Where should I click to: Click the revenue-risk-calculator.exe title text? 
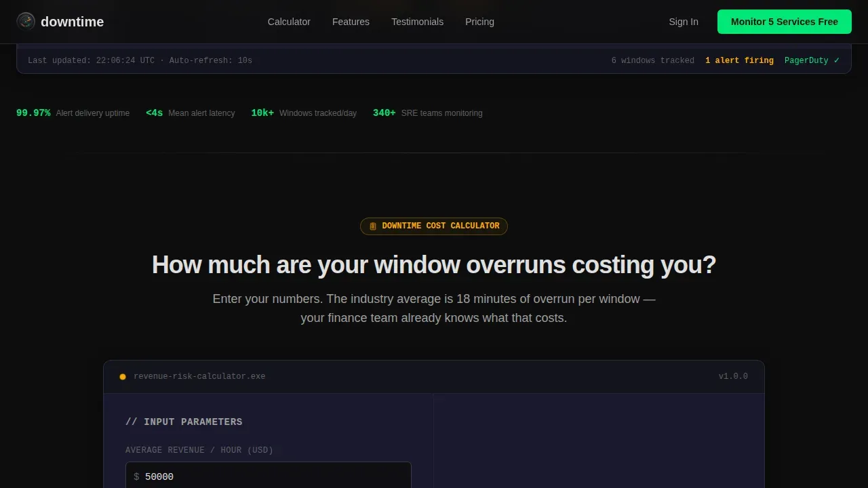click(x=199, y=376)
